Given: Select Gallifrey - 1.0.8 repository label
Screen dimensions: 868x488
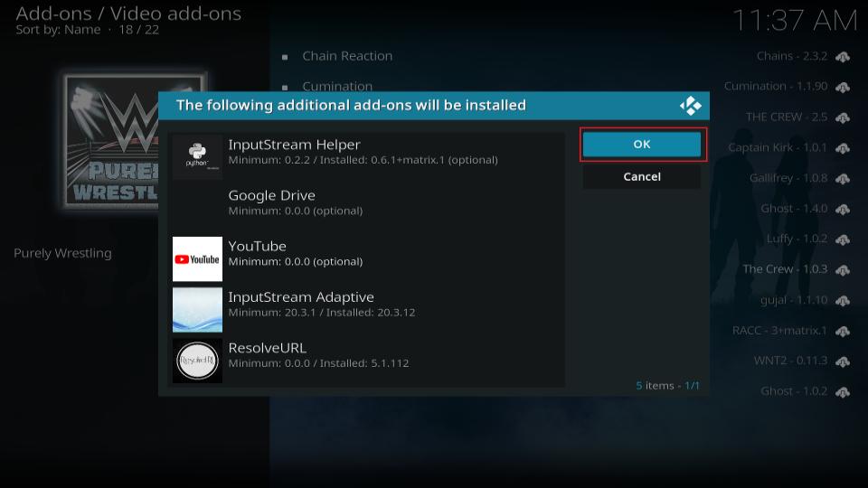Looking at the screenshot, I should (x=788, y=178).
